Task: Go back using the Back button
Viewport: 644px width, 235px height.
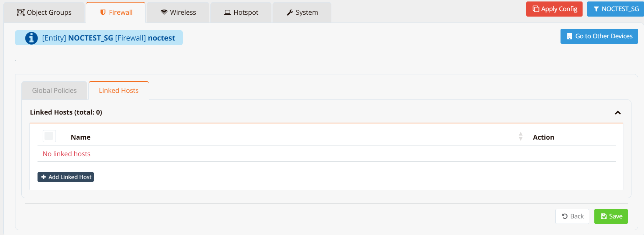Action: 572,216
